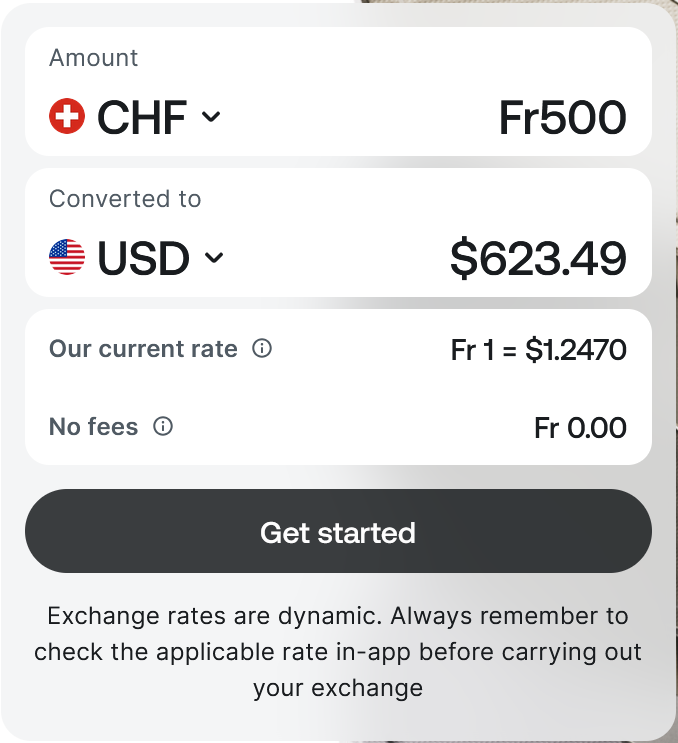Image resolution: width=678 pixels, height=743 pixels.
Task: Expand the CHF currency chevron
Action: (x=211, y=117)
